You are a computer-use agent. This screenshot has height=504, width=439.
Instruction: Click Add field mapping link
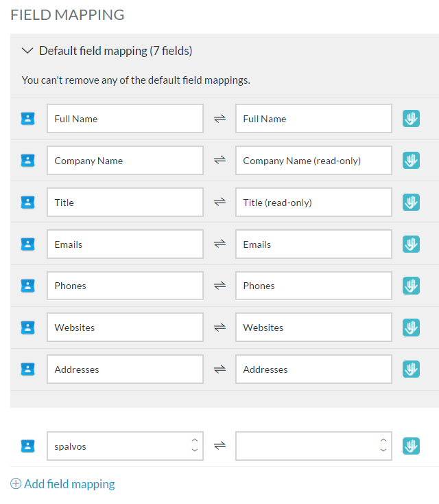pyautogui.click(x=69, y=484)
